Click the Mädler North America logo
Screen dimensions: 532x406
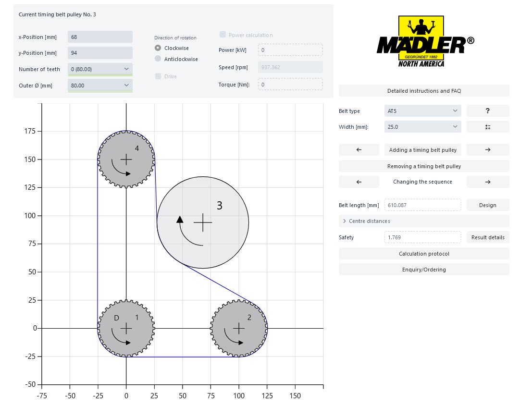pos(424,42)
